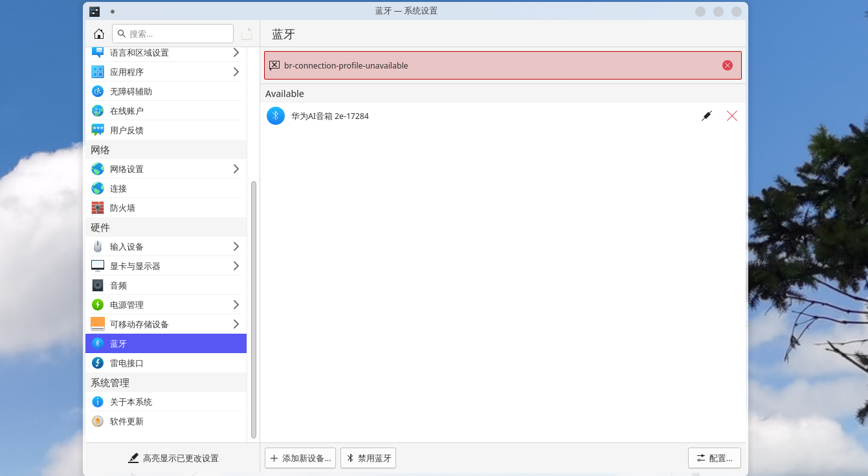Viewport: 868px width, 476px height.
Task: Expand the 电源管理 chevron arrow
Action: (236, 305)
